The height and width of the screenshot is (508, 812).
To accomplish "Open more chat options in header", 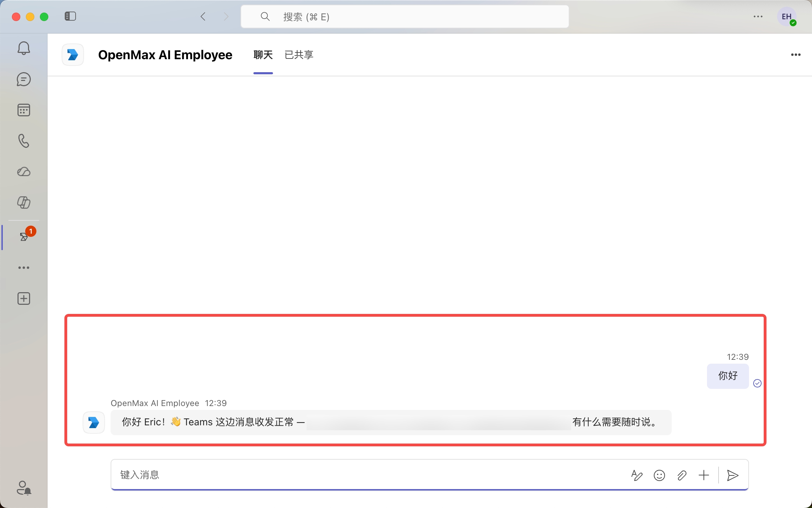I will (796, 55).
